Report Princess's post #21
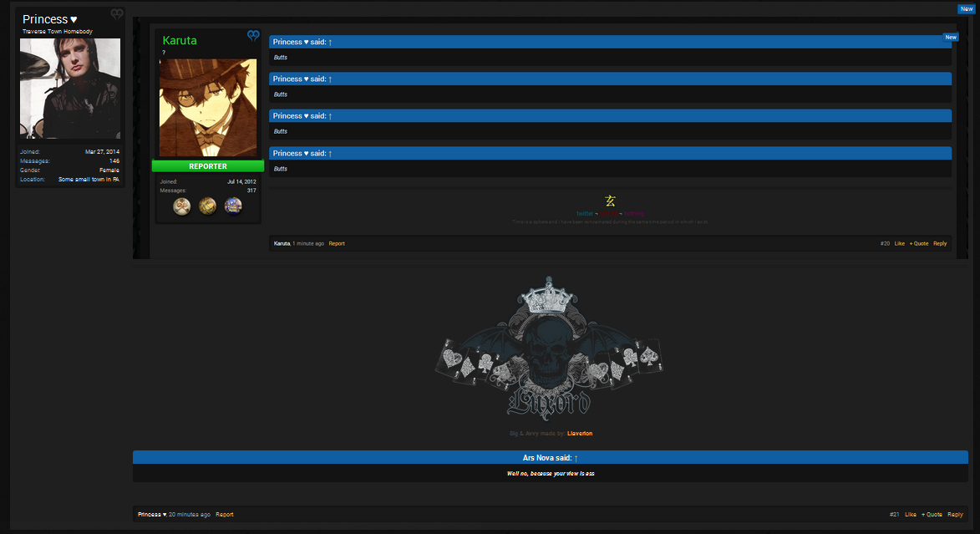Image resolution: width=980 pixels, height=534 pixels. 225,515
